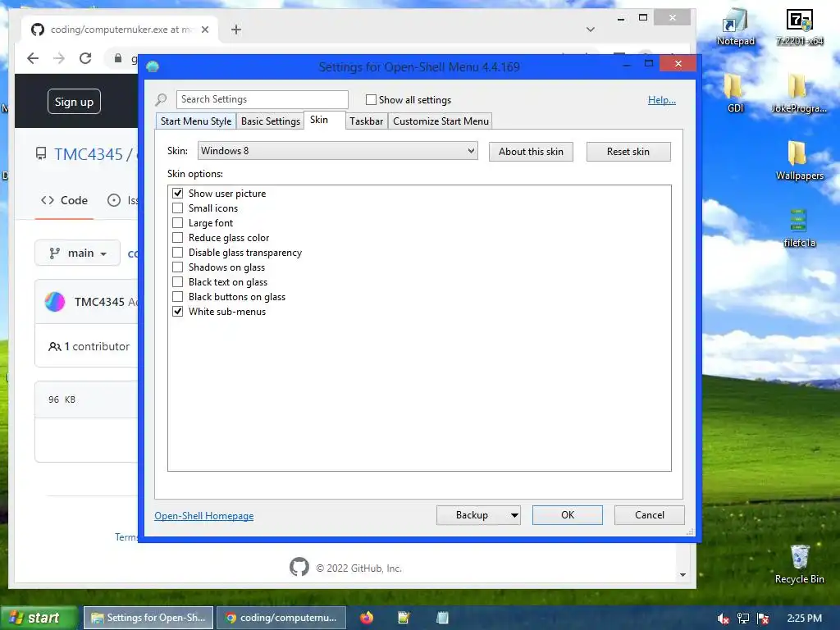Click Chrome forward navigation arrow
Viewport: 840px width, 630px height.
59,58
